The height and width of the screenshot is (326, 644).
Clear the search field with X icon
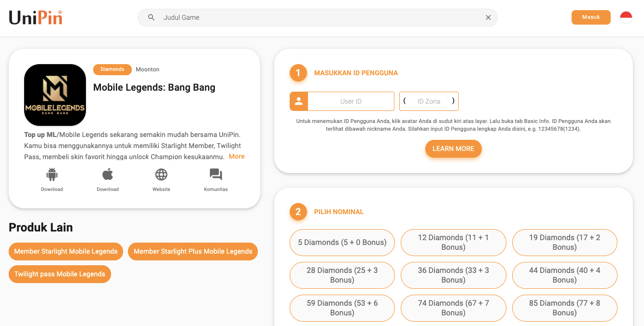488,17
